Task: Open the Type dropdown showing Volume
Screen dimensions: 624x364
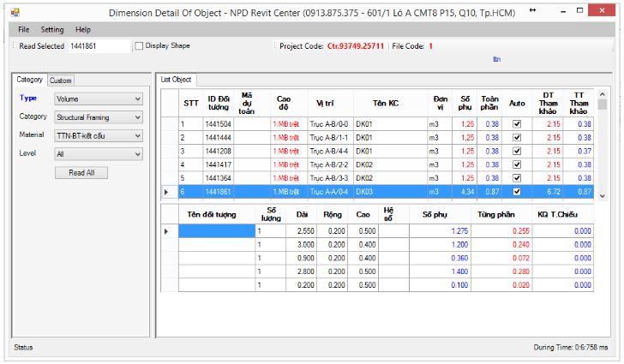Action: 99,99
